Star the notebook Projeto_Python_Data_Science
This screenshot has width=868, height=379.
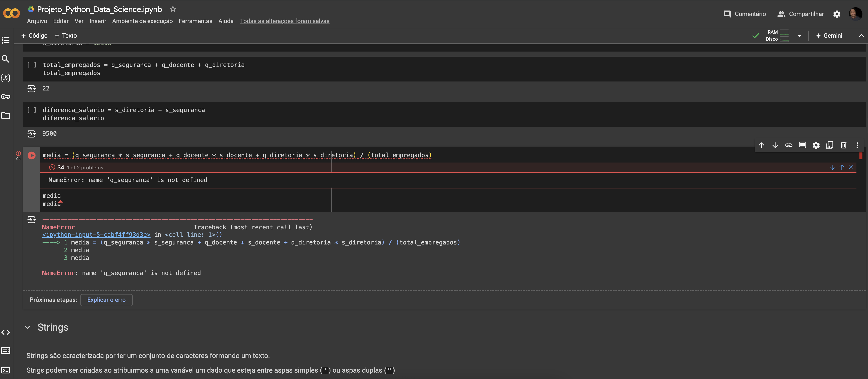[x=173, y=9]
